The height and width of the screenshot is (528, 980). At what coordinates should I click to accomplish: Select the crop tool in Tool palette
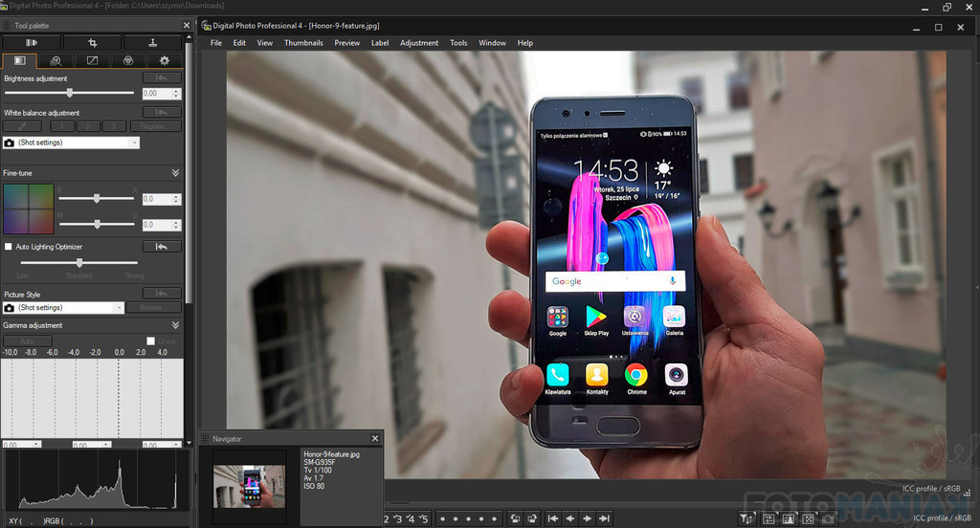pyautogui.click(x=93, y=42)
